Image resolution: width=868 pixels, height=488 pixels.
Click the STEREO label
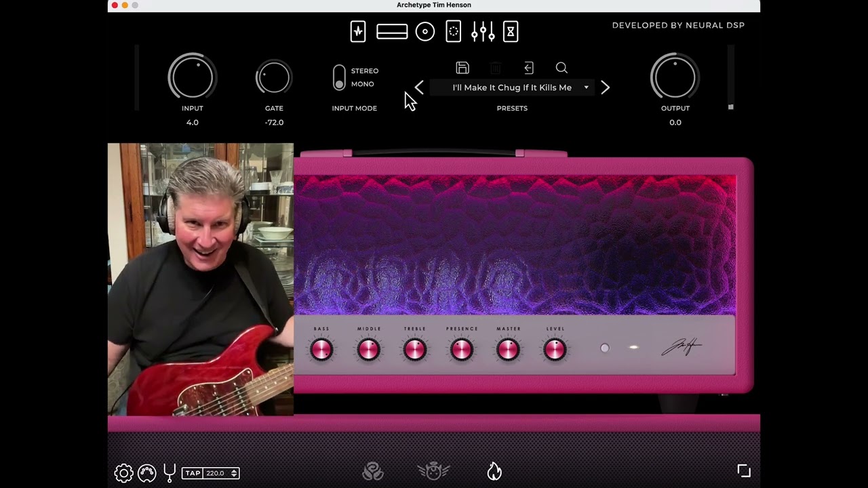tap(365, 71)
